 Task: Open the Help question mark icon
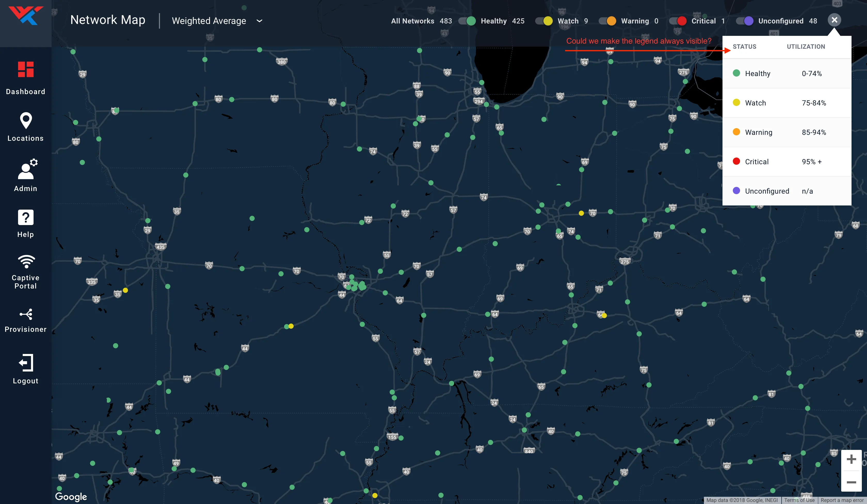click(26, 217)
